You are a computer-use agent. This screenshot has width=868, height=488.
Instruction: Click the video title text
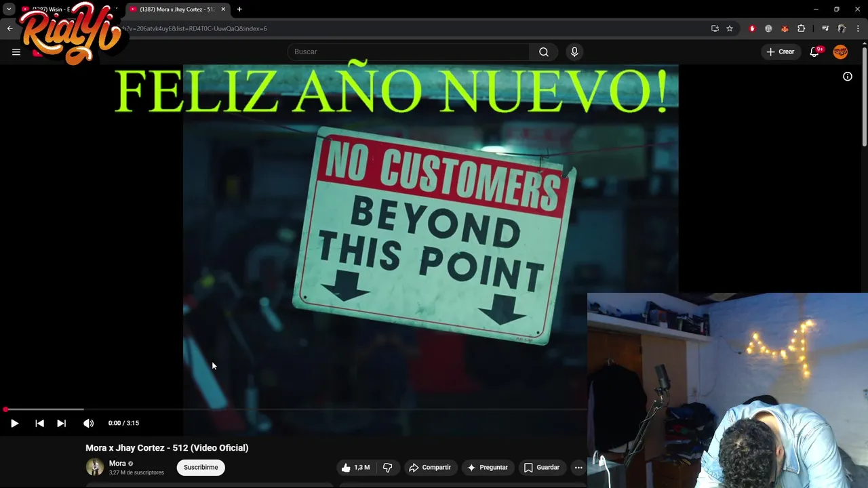click(x=167, y=448)
